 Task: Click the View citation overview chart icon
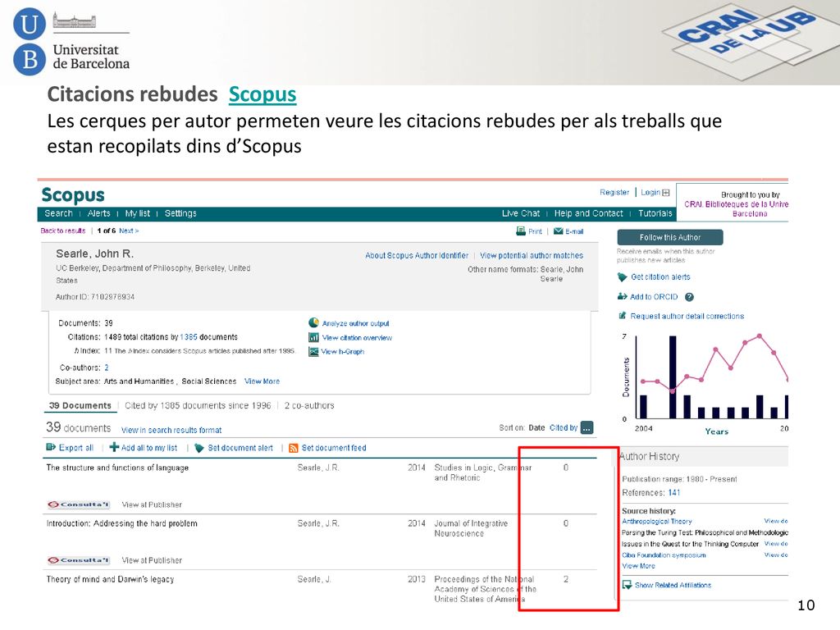[313, 337]
